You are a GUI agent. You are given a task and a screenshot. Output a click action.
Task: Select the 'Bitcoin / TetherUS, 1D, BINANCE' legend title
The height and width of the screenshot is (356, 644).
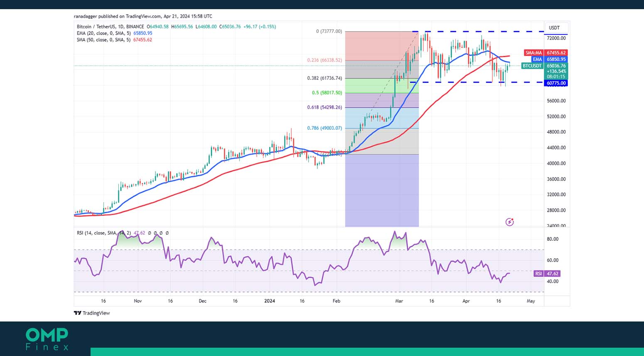pyautogui.click(x=111, y=27)
